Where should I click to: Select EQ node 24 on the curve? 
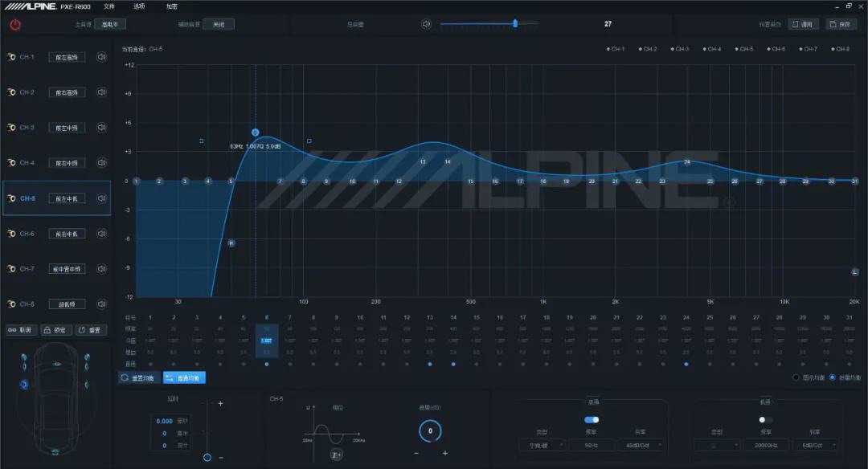[686, 161]
